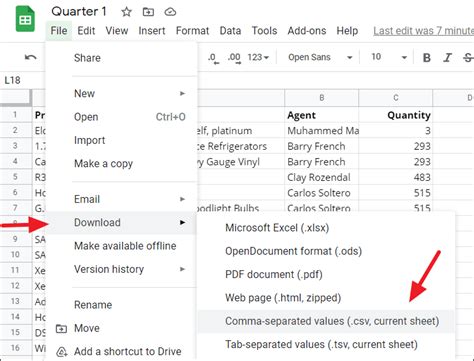Download as Web page (.html, zipped)
Image resolution: width=474 pixels, height=361 pixels.
[x=326, y=298]
